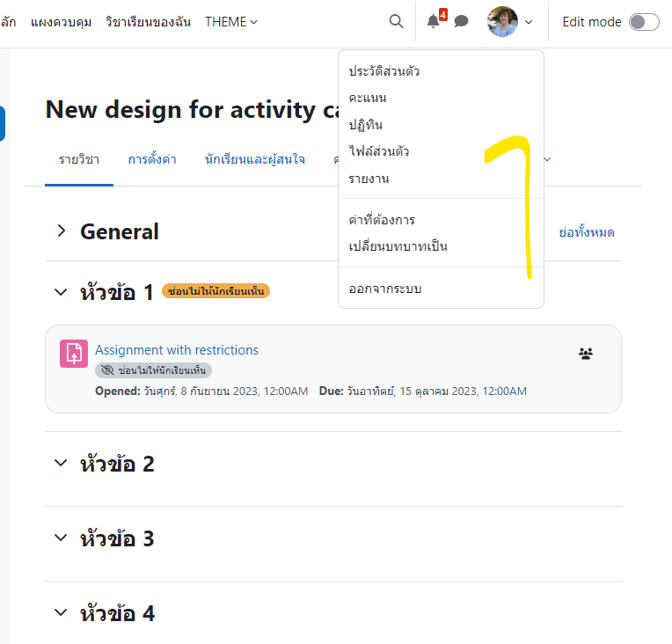Expand the General section chevron
672x644 pixels.
click(62, 231)
